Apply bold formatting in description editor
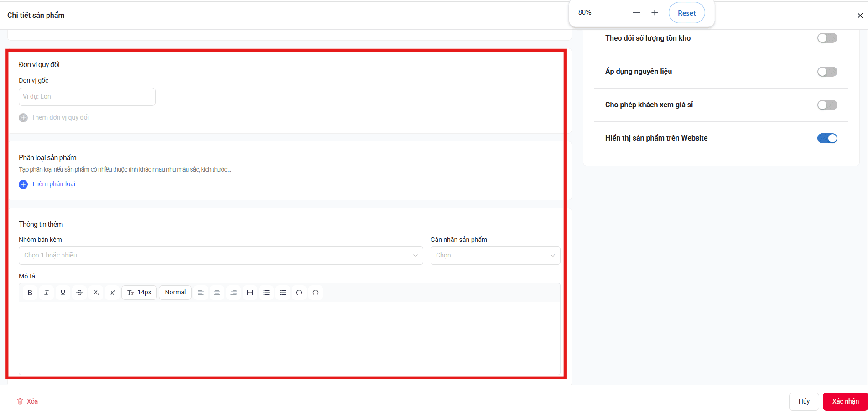Screen dimensions: 868x414 (30, 293)
